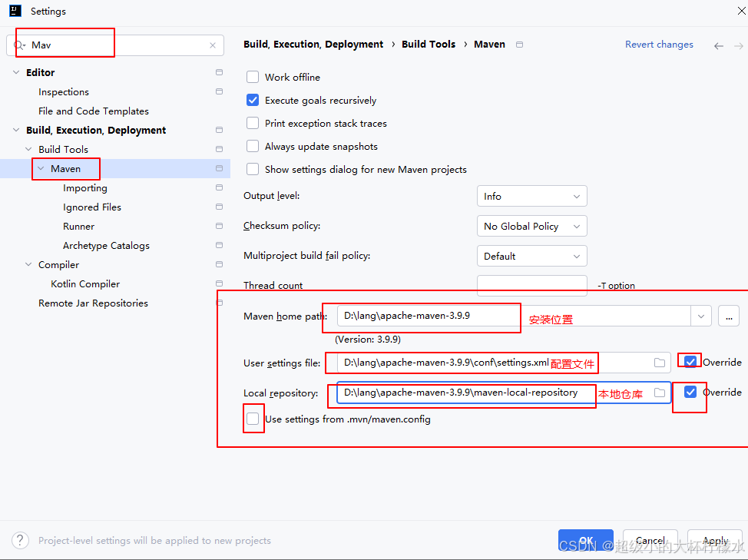This screenshot has height=560, width=748.
Task: Browse for the local repository folder
Action: click(x=659, y=393)
